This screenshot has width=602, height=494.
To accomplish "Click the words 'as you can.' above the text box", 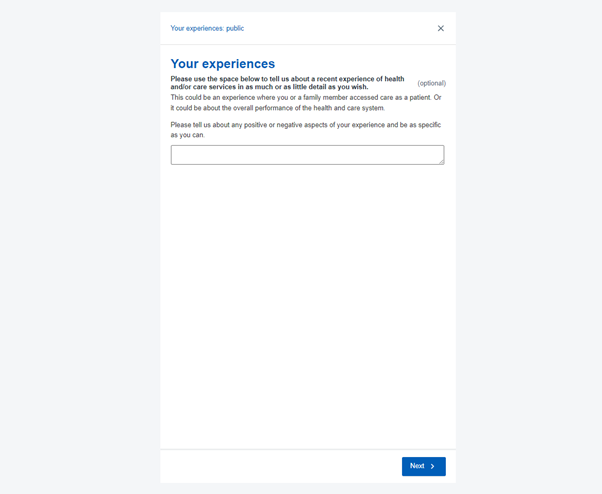I will (x=188, y=134).
